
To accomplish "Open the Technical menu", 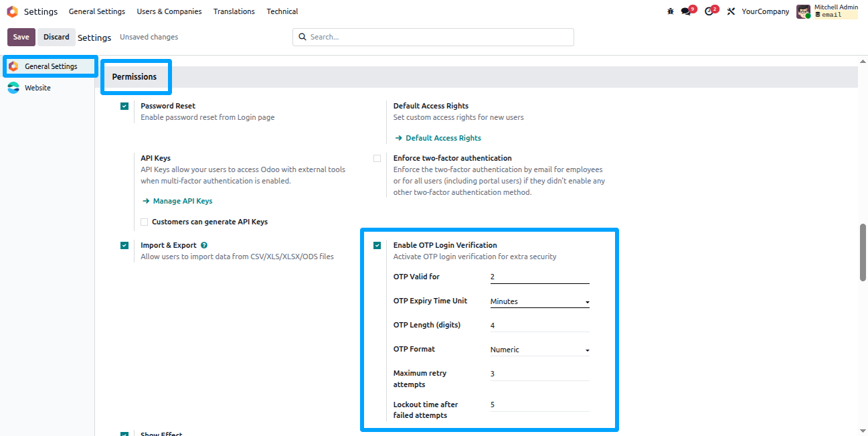I will 282,11.
